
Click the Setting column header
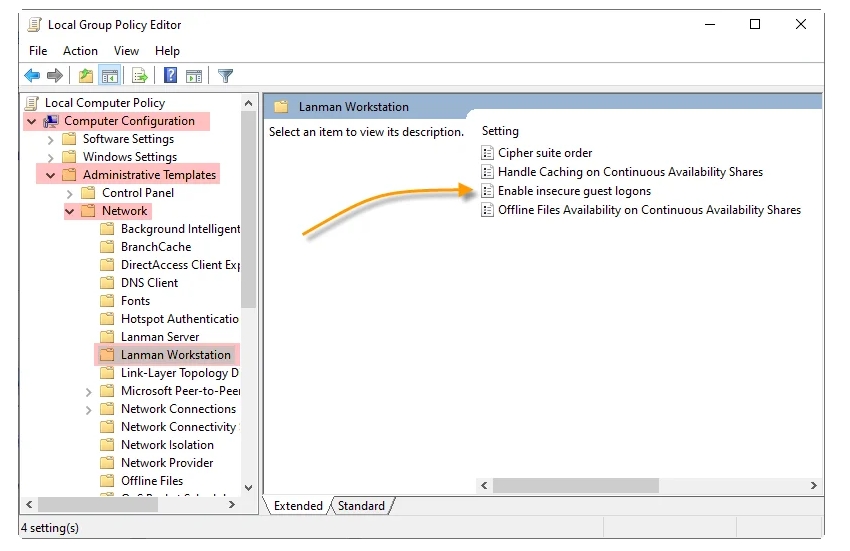[x=501, y=131]
